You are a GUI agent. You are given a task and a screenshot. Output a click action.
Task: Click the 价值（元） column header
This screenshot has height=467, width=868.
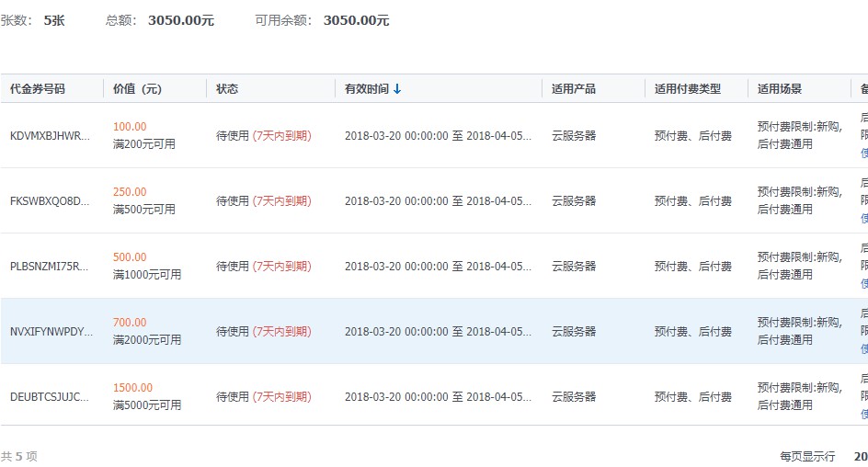(137, 89)
